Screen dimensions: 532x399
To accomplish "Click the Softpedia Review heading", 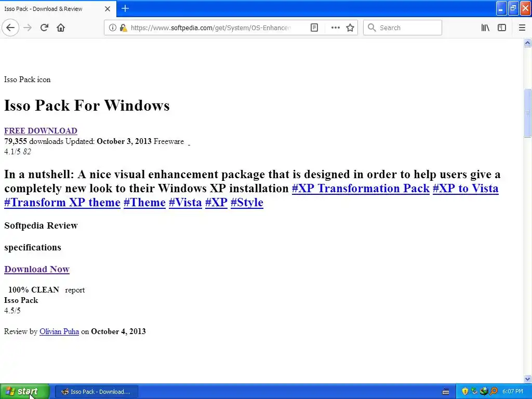I will coord(41,225).
